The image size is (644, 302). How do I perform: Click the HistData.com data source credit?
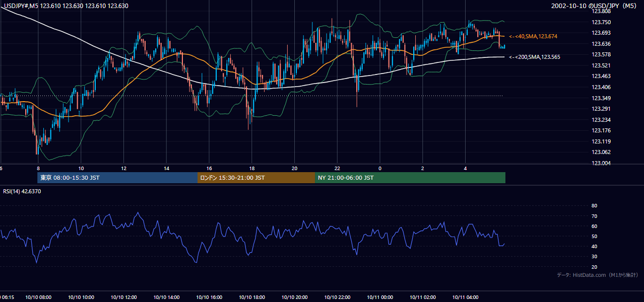598,275
